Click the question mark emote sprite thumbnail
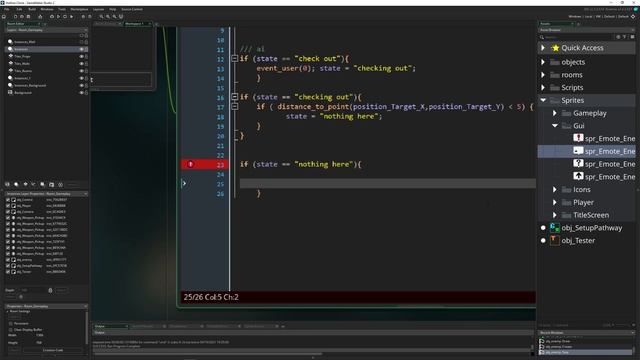This screenshot has width=640, height=360. click(x=578, y=163)
